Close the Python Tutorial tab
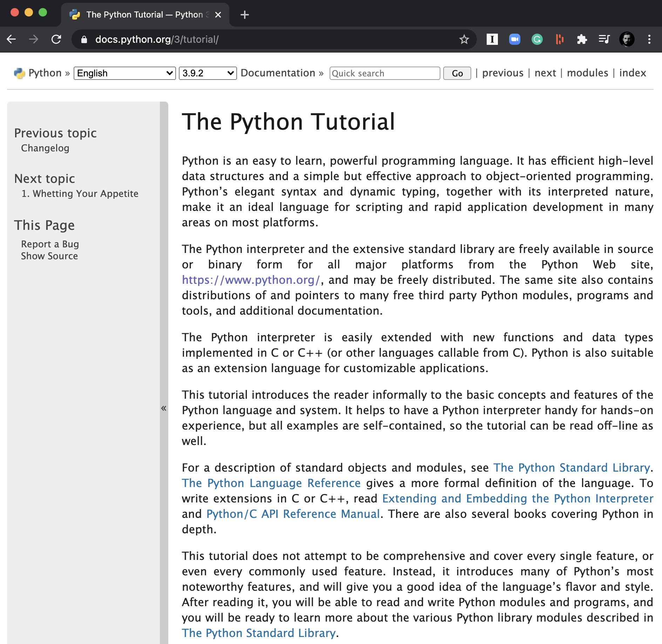 (218, 15)
